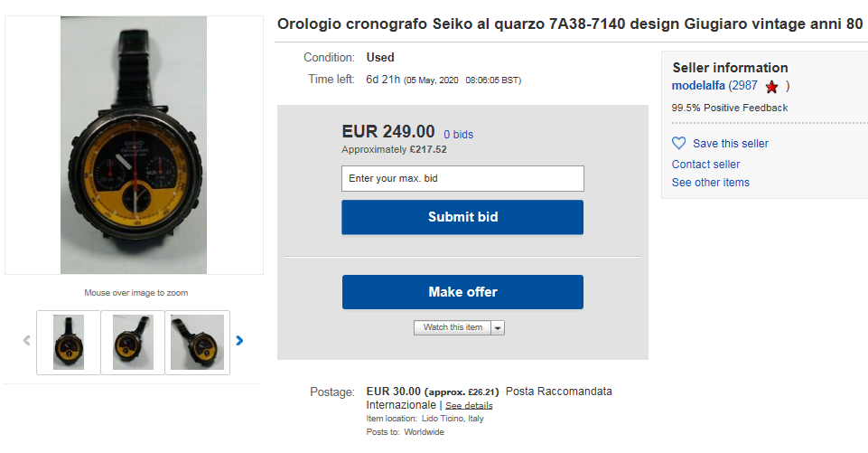Click Contact seller link

pos(705,165)
